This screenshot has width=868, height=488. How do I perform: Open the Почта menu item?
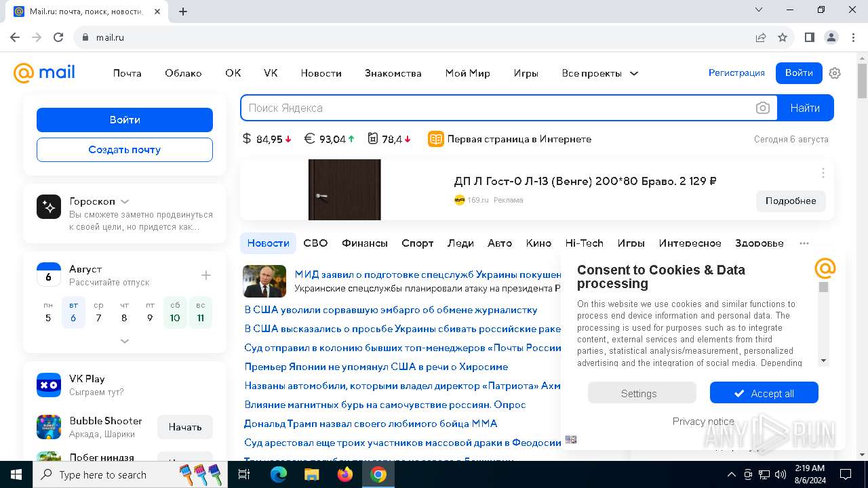(x=127, y=73)
